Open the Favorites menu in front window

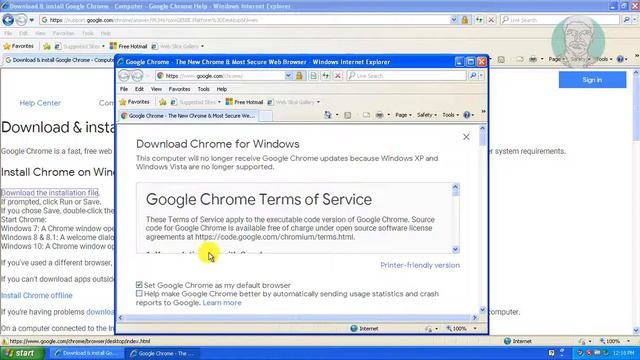[179, 89]
